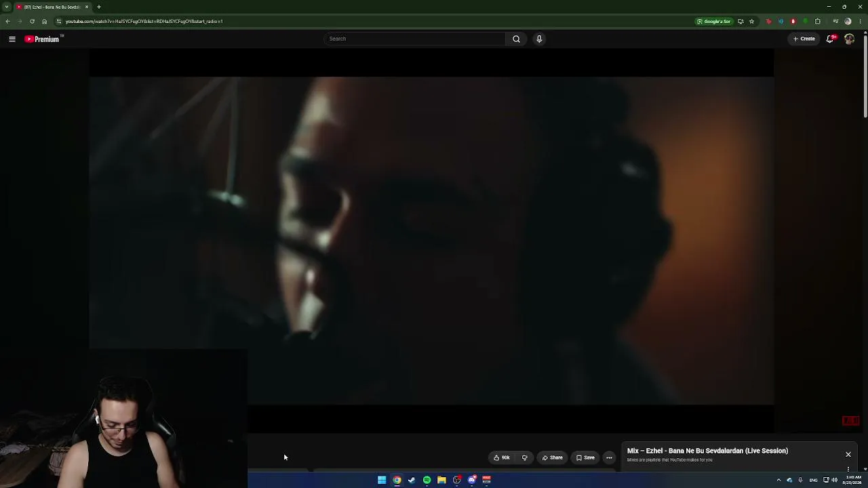The height and width of the screenshot is (488, 868).
Task: Like the video with 90k likes
Action: (x=502, y=457)
